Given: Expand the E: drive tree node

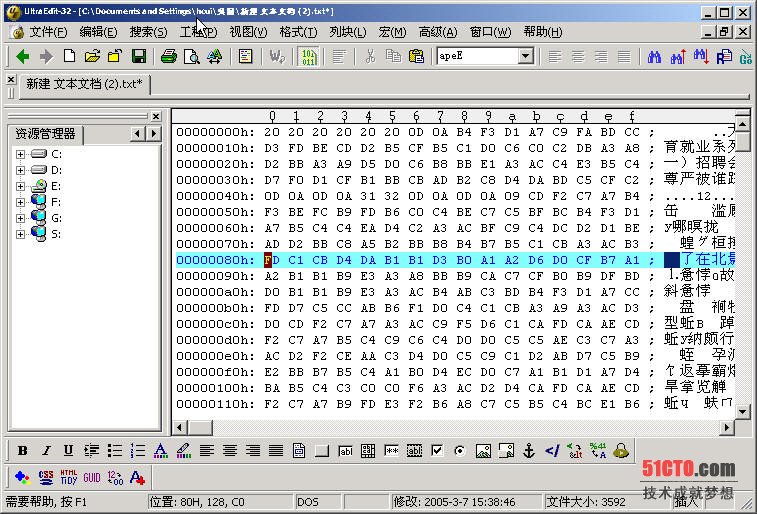Looking at the screenshot, I should coord(20,186).
